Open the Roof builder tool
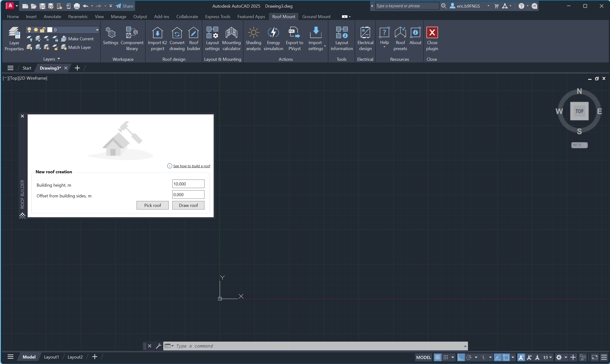 tap(194, 39)
